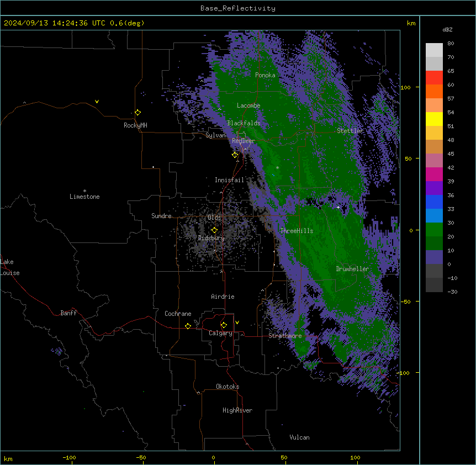Click the yellow diamond marker below RedDeer
Image resolution: width=476 pixels, height=465 pixels.
[x=235, y=155]
